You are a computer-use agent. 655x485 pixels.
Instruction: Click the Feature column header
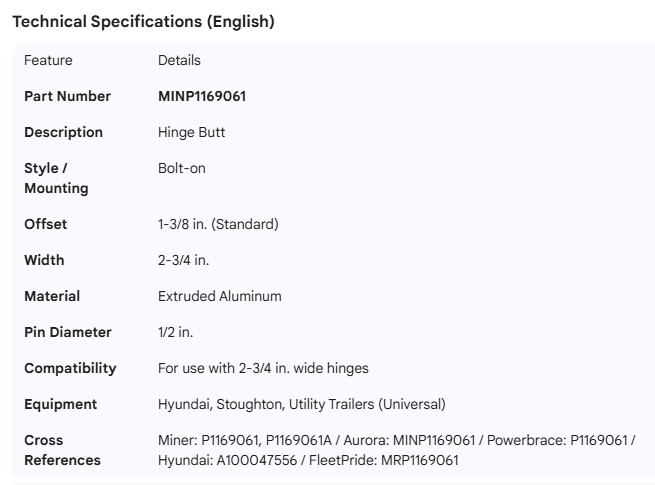coord(48,60)
